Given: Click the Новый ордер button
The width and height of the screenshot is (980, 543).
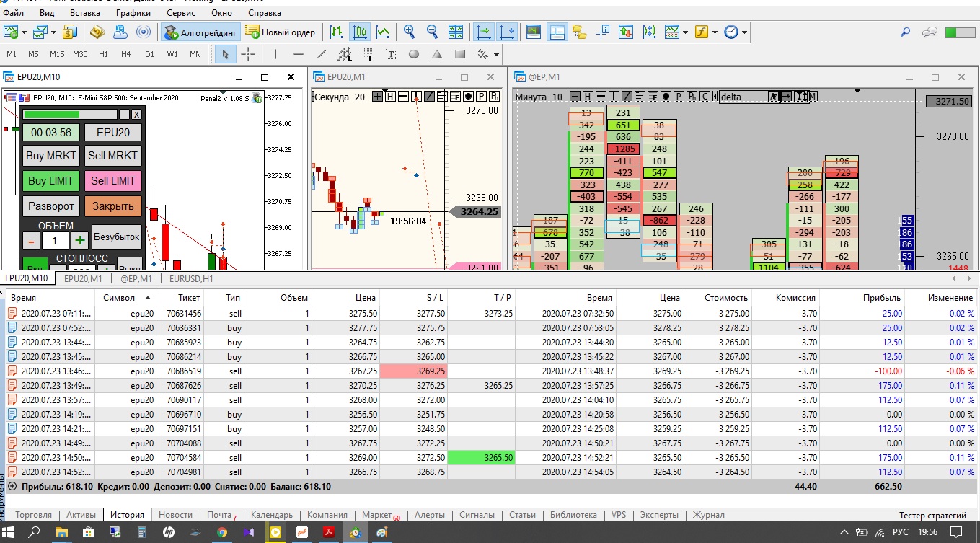Looking at the screenshot, I should click(x=281, y=32).
